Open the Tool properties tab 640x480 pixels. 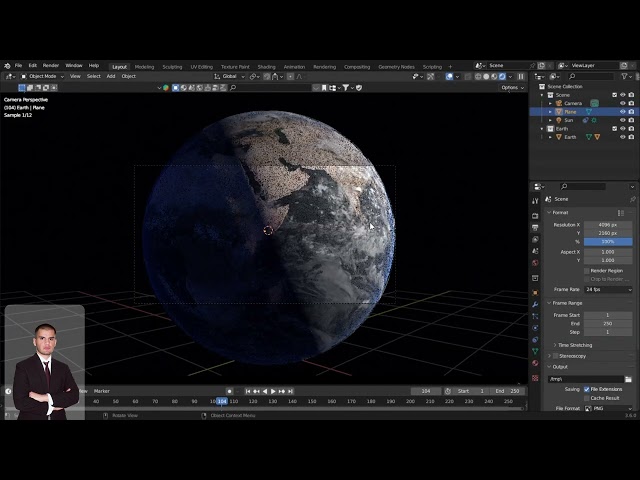click(x=535, y=201)
